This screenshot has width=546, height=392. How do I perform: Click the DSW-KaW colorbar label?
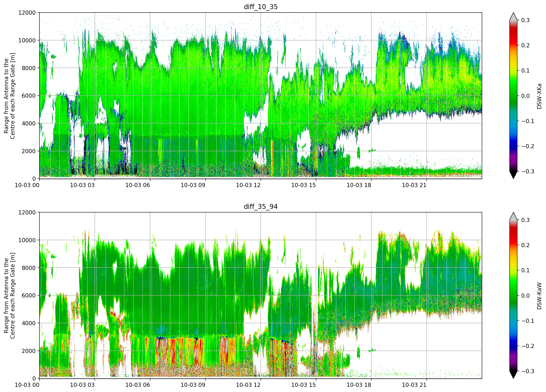coord(539,296)
